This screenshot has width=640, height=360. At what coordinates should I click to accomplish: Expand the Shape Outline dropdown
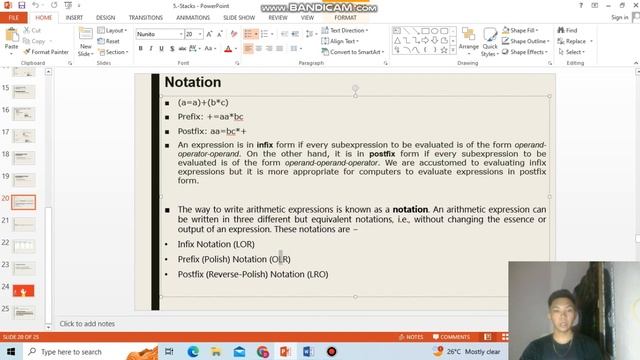[525, 41]
